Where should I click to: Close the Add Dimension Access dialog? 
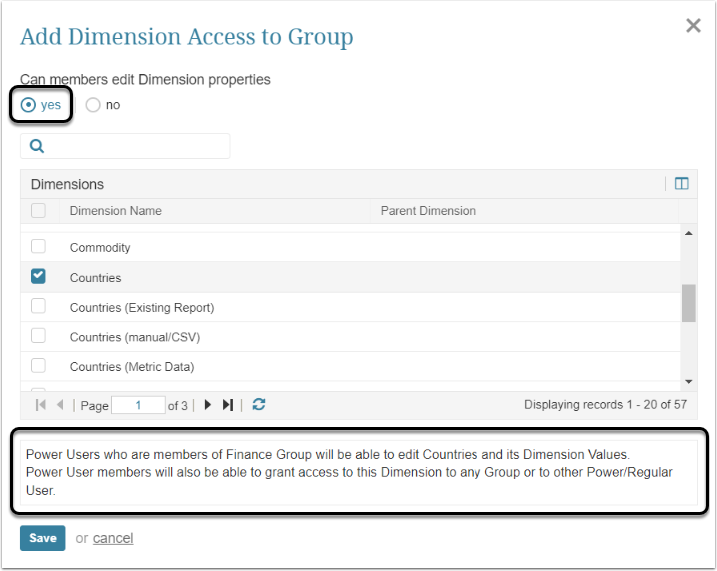tap(693, 26)
